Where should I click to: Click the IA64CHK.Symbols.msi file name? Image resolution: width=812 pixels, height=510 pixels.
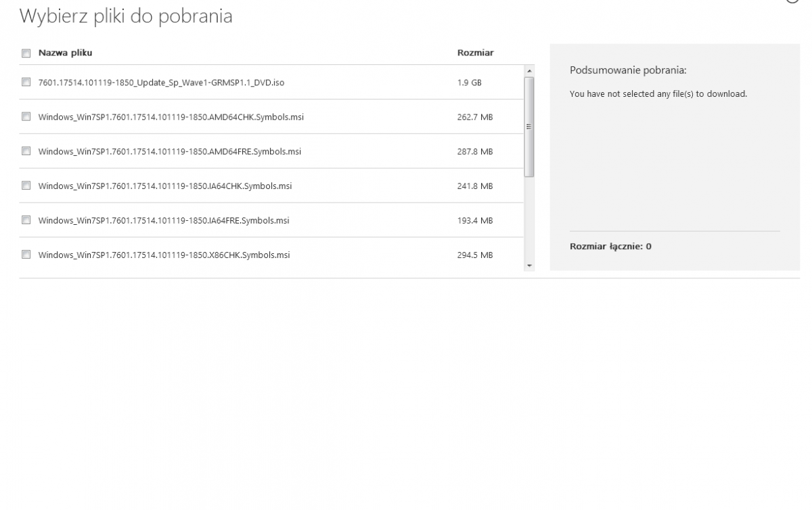165,186
